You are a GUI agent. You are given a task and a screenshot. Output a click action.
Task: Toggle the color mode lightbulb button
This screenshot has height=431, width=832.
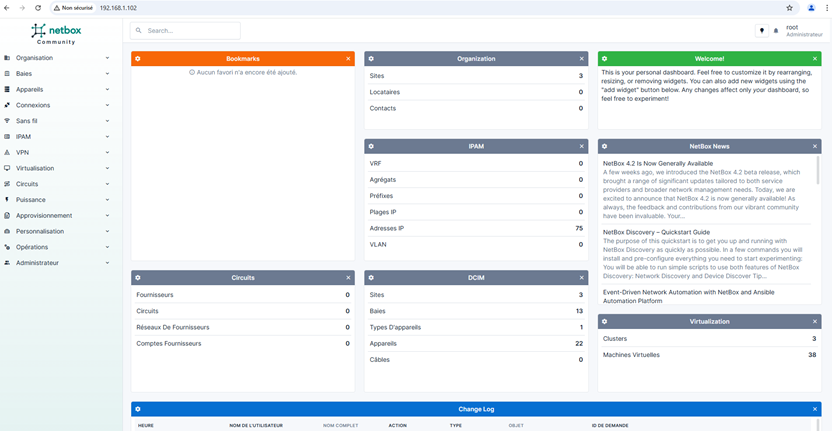pos(762,31)
